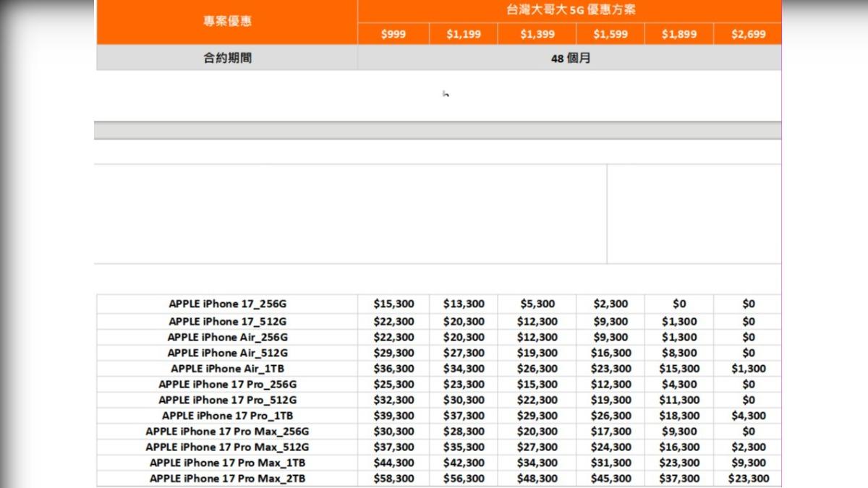Click the APPLE iPhone 17 Pro_1TB row label
868x488 pixels.
(x=227, y=416)
